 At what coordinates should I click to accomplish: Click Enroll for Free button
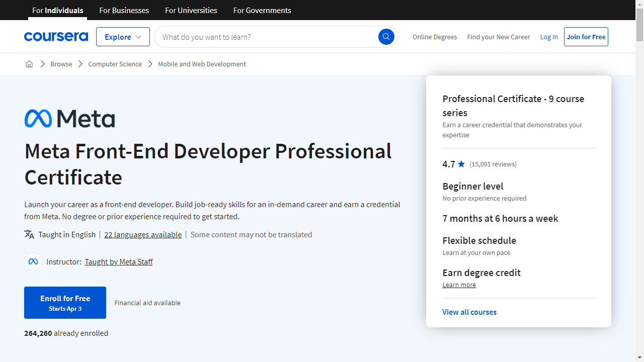[x=65, y=303]
